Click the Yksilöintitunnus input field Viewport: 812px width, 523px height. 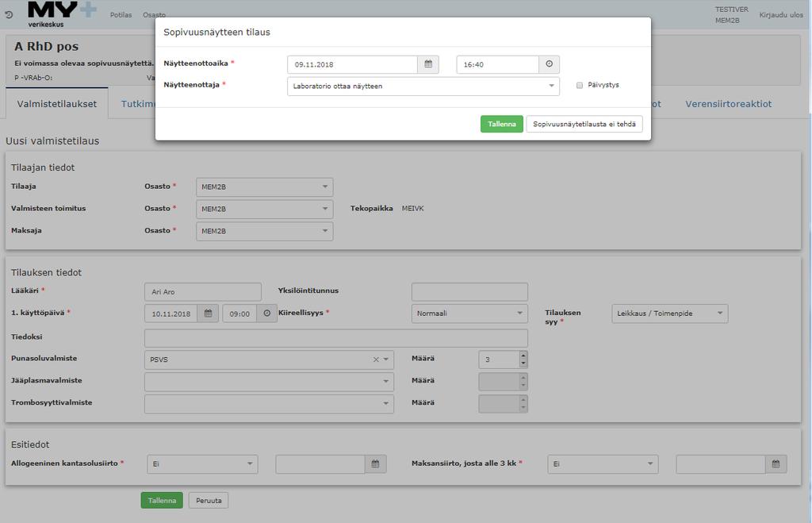click(469, 292)
